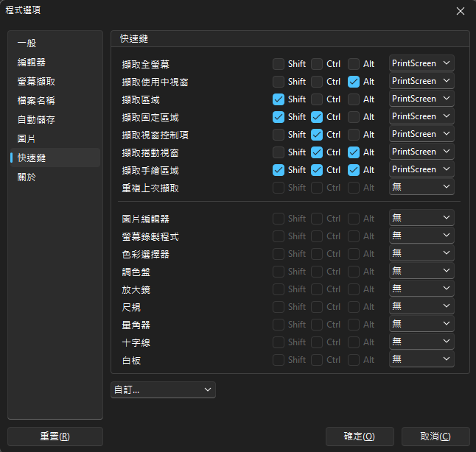
Task: Click the 放大鏡 label
Action: click(136, 289)
